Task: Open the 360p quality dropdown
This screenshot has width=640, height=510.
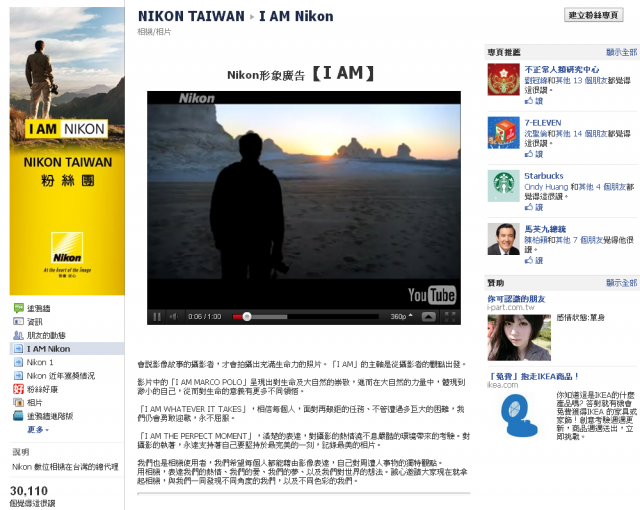Action: click(x=401, y=317)
